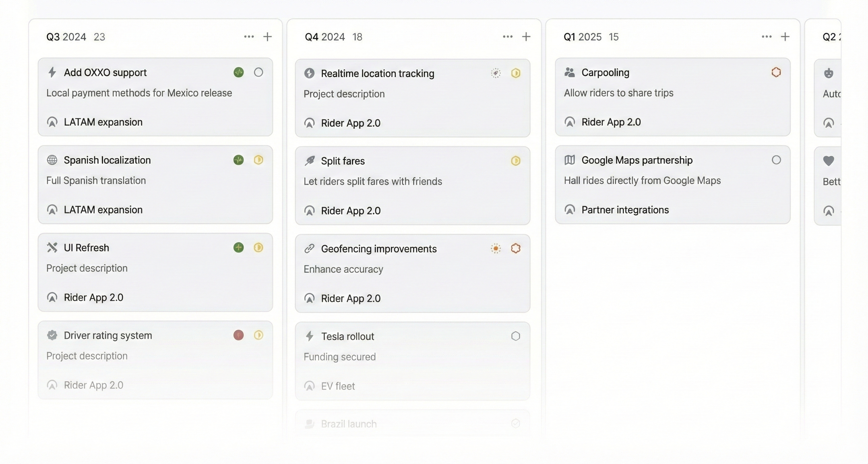Click the link icon on Geofencing improvements card

[x=310, y=249]
